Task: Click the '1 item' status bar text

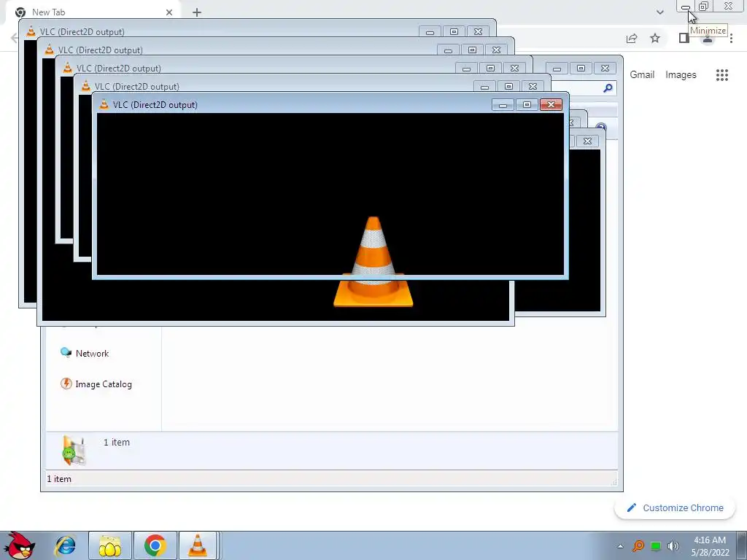Action: click(59, 479)
